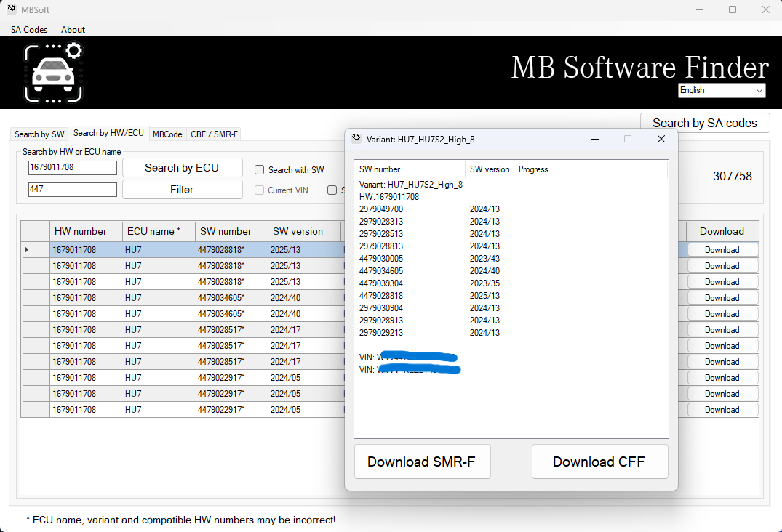The image size is (782, 532).
Task: Enable the Search with SW checkbox
Action: coord(259,169)
